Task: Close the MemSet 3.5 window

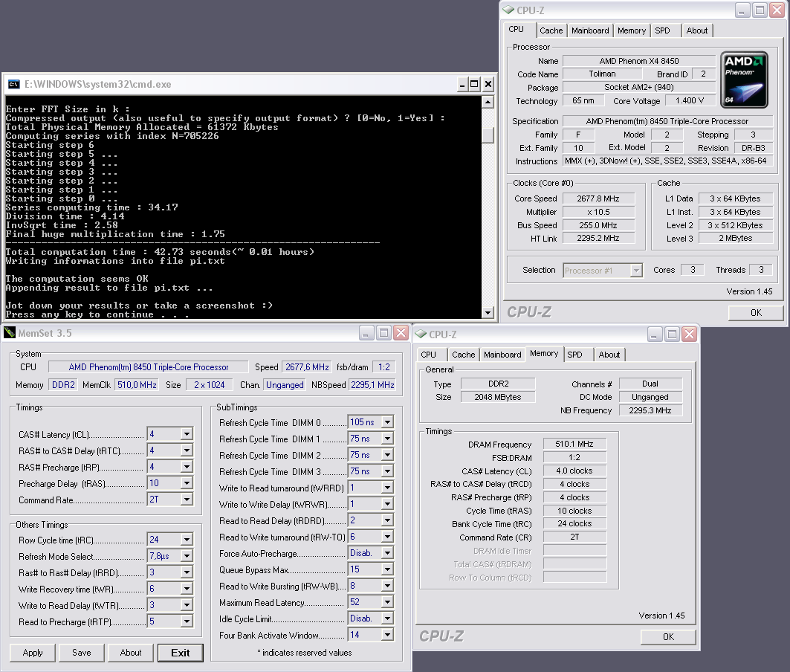Action: 401,333
